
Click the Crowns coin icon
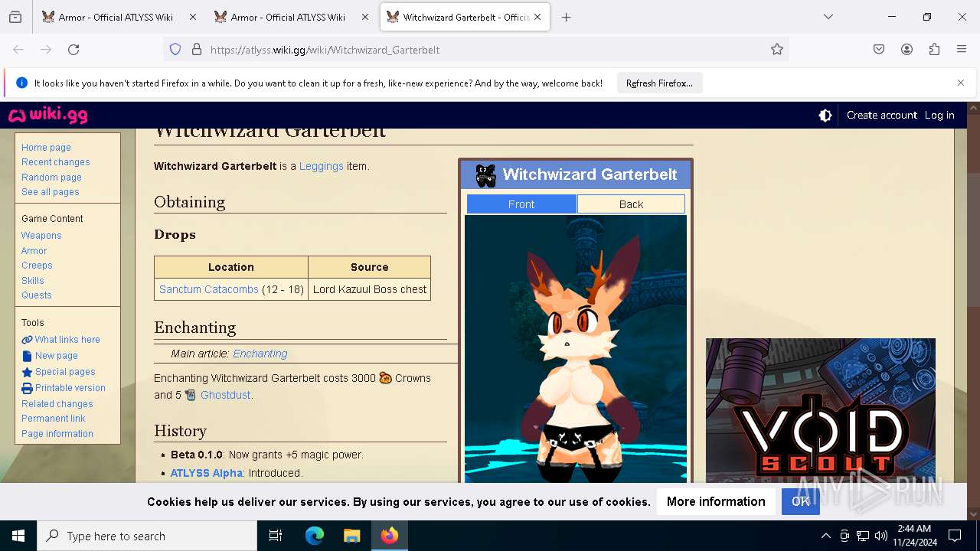coord(386,377)
